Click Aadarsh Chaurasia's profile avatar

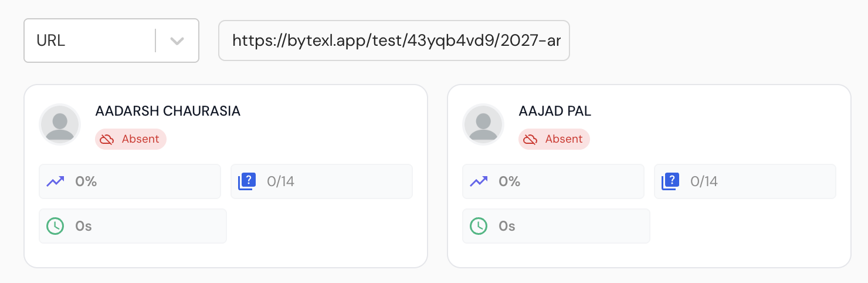[60, 124]
